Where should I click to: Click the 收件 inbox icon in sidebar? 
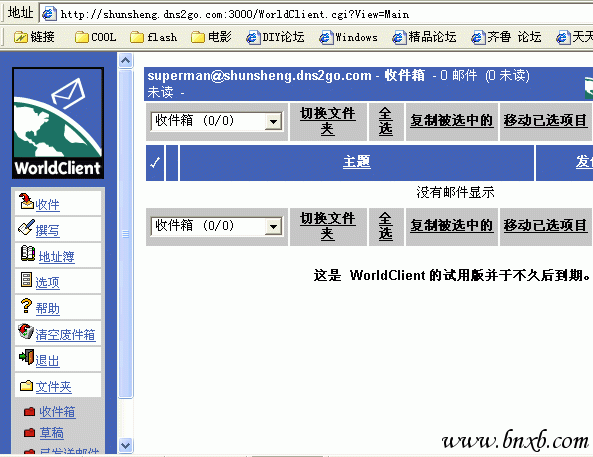[26, 202]
